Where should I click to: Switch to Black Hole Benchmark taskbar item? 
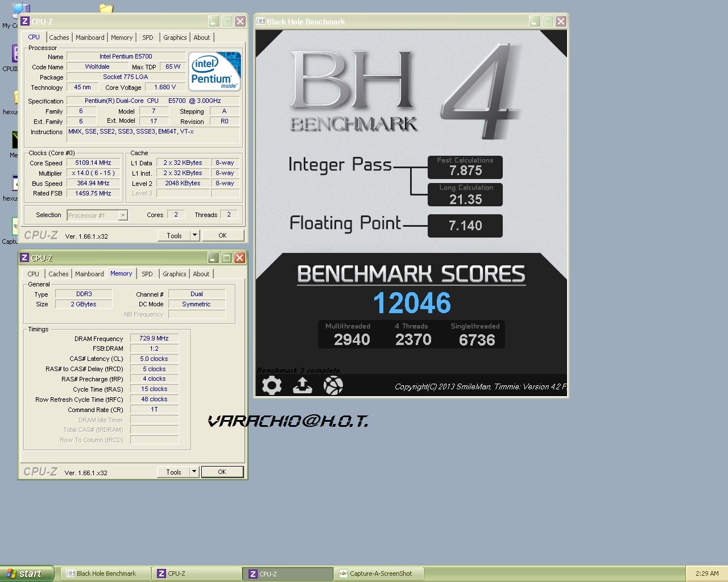pyautogui.click(x=106, y=573)
